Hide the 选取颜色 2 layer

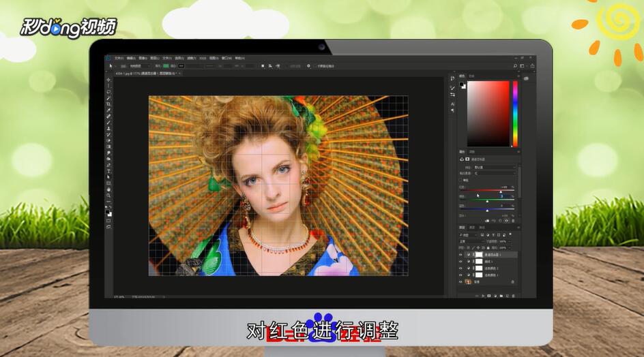coord(460,268)
